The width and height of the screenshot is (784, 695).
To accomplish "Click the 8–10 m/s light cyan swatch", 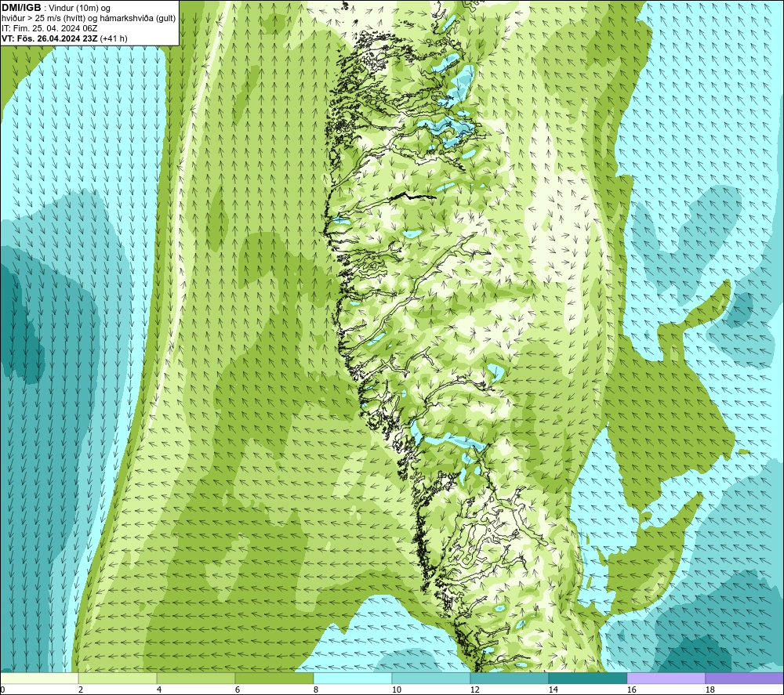I will [x=353, y=679].
